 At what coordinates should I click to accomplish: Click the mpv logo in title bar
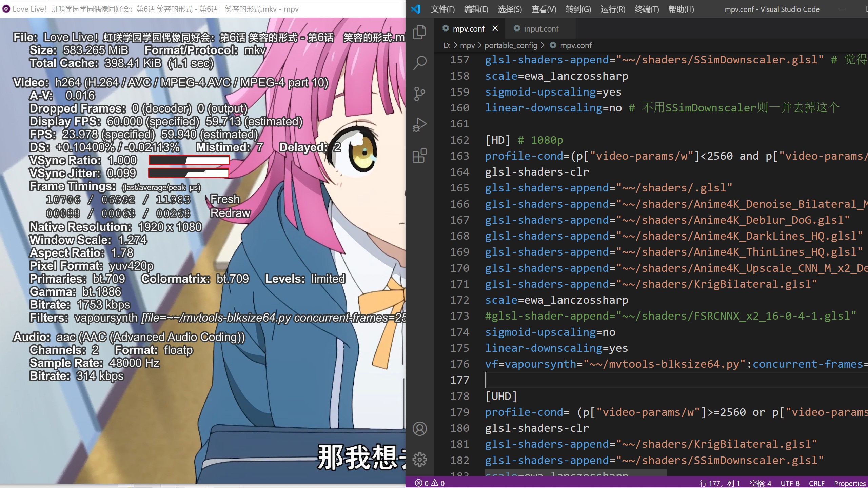pyautogui.click(x=6, y=9)
